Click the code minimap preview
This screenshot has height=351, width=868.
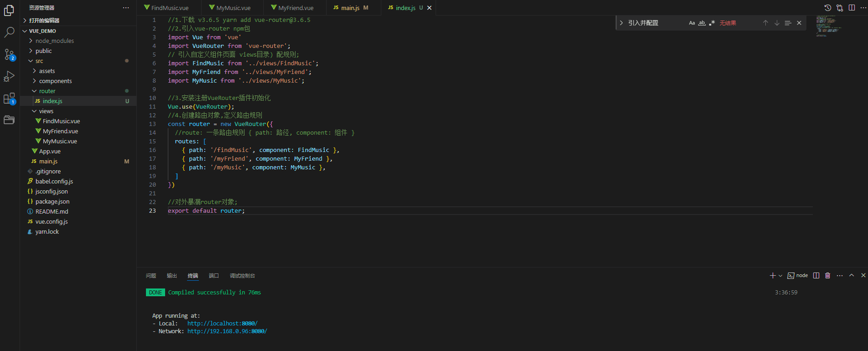coord(829,26)
